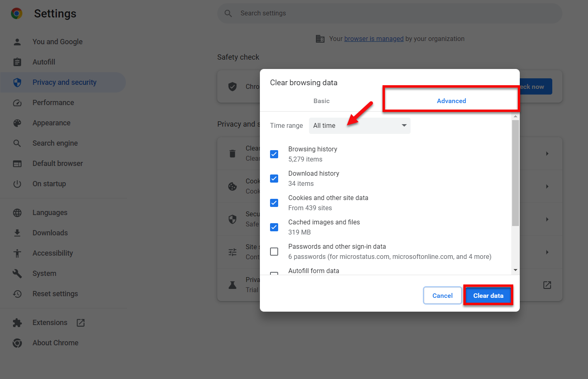Click the Extensions puzzle piece icon
588x379 pixels.
[x=17, y=323]
